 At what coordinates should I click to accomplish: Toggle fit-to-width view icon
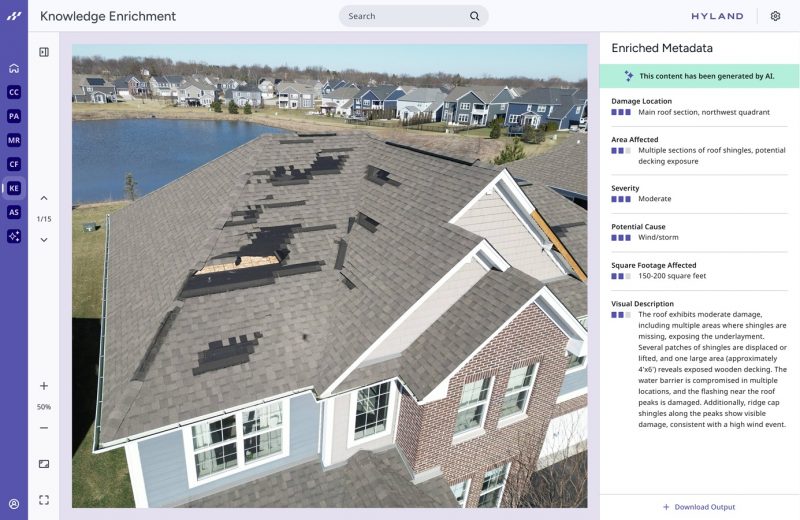tap(44, 464)
